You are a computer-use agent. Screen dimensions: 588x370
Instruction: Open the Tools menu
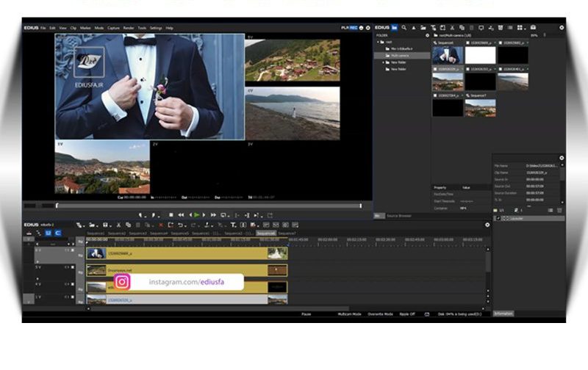[142, 28]
